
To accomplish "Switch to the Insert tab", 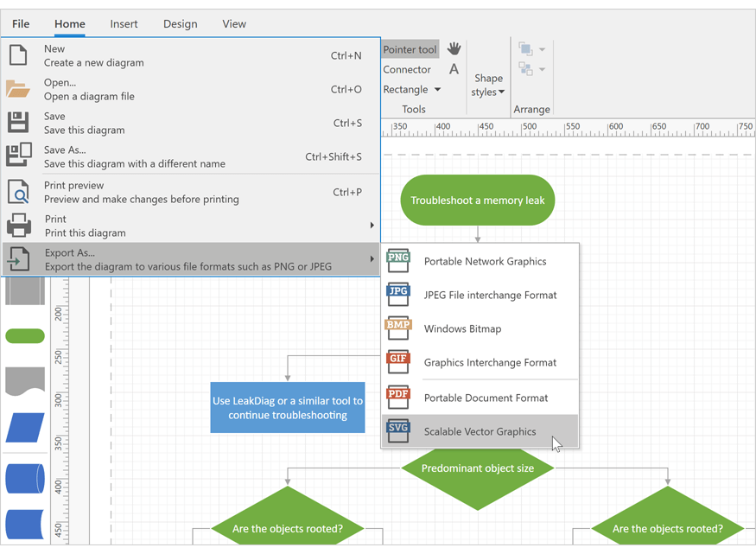I will pyautogui.click(x=124, y=23).
